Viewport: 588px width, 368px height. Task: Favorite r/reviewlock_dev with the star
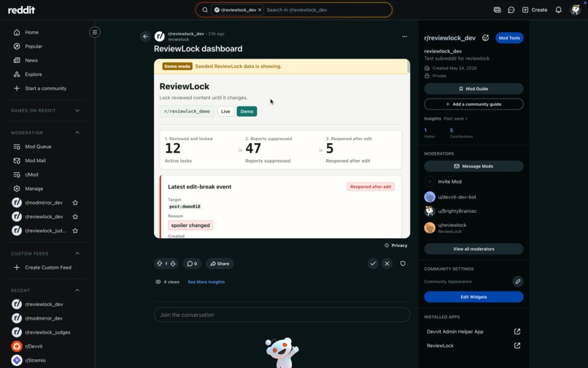click(x=75, y=217)
